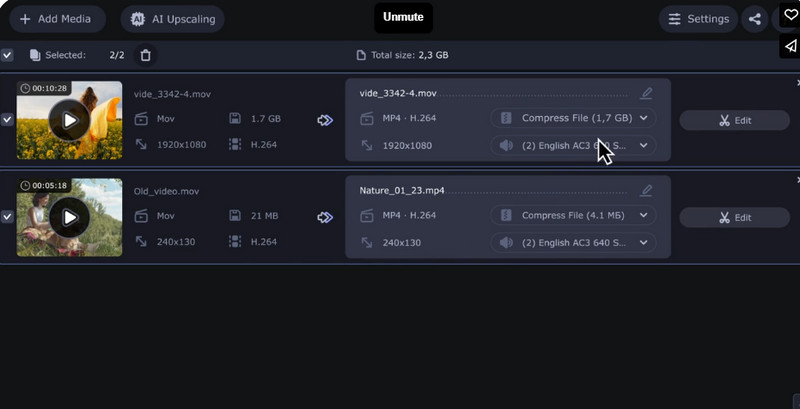Click Edit for Nature_01_23.mp4
This screenshot has width=800, height=409.
point(734,217)
